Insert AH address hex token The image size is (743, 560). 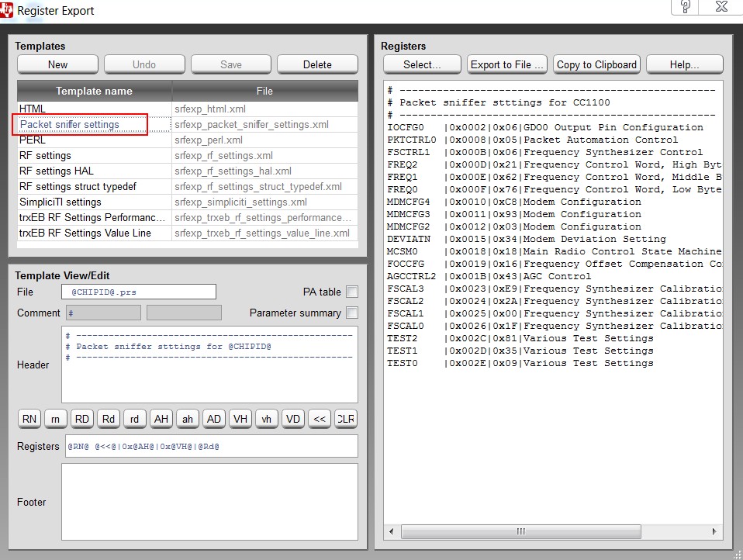(161, 419)
